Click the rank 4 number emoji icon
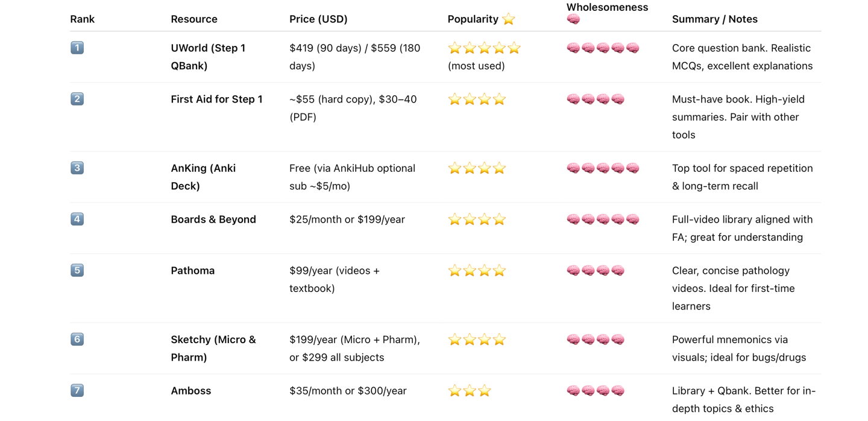 tap(77, 219)
